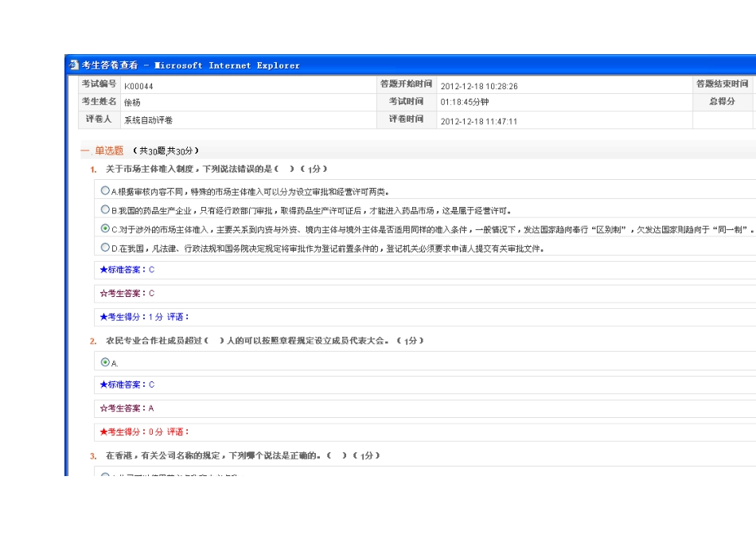Screen dimensions: 756x535
Task: Choose option B about drug manufacturers in question 1
Action: click(105, 209)
